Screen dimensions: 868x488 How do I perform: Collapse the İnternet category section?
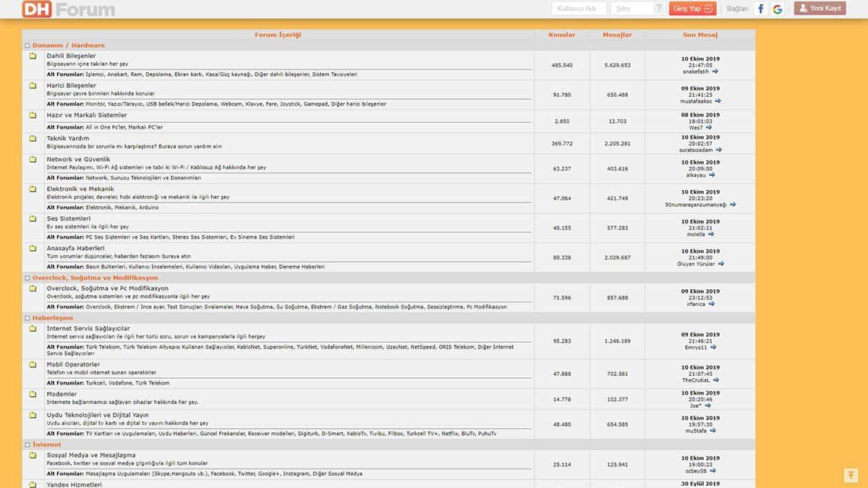point(27,445)
